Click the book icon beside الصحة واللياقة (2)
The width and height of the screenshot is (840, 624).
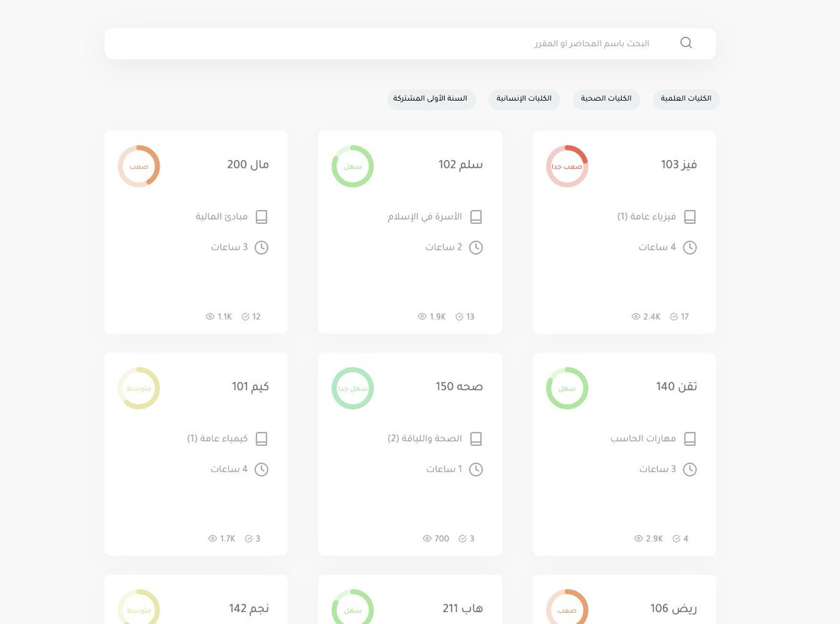(476, 439)
